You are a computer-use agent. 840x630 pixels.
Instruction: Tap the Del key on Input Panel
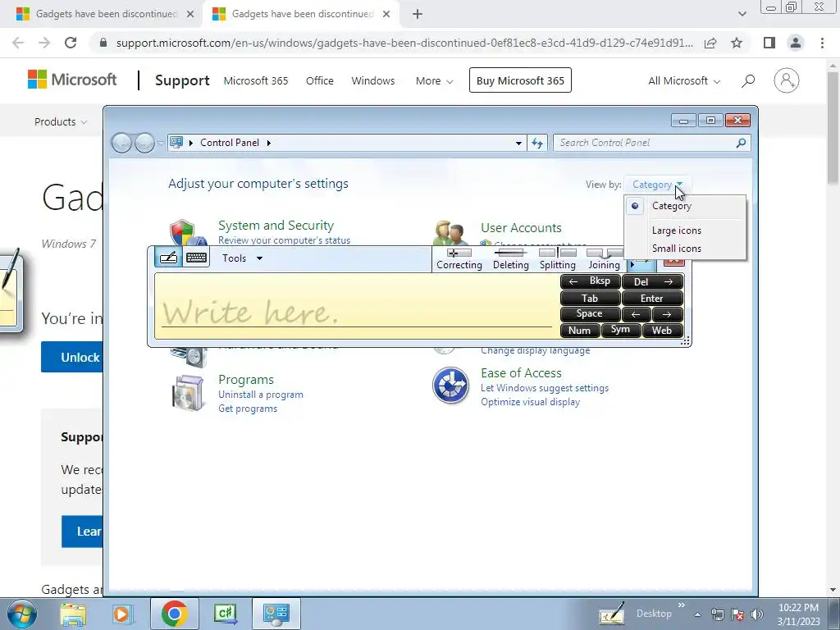[x=652, y=281]
